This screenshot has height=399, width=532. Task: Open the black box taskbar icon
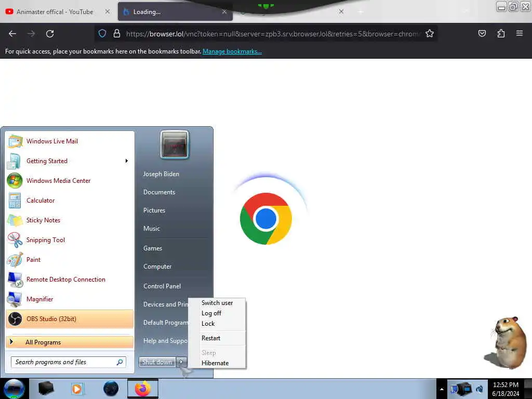pos(46,389)
